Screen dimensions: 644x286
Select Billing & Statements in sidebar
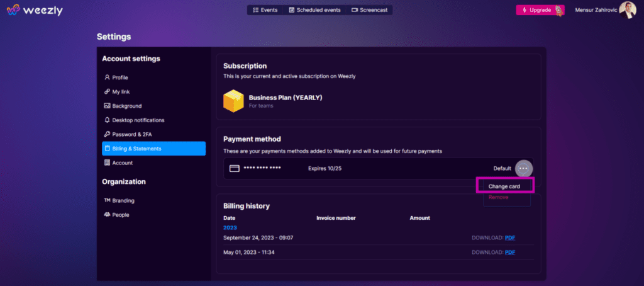[153, 149]
